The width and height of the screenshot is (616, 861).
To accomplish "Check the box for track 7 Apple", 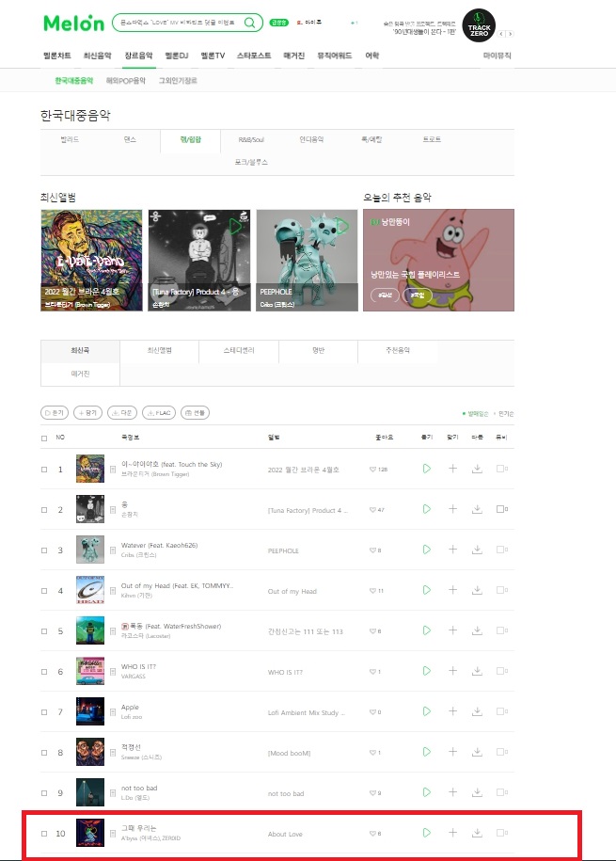I will pos(44,712).
